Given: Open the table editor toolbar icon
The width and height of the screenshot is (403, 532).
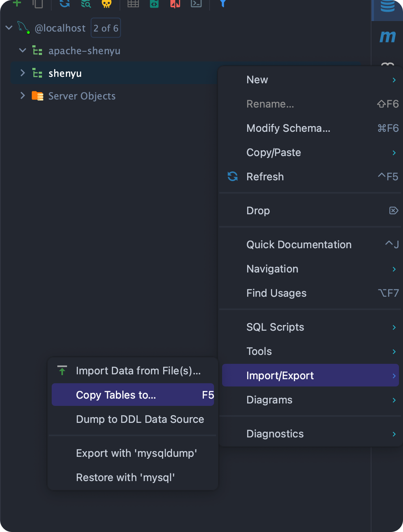Looking at the screenshot, I should [133, 3].
